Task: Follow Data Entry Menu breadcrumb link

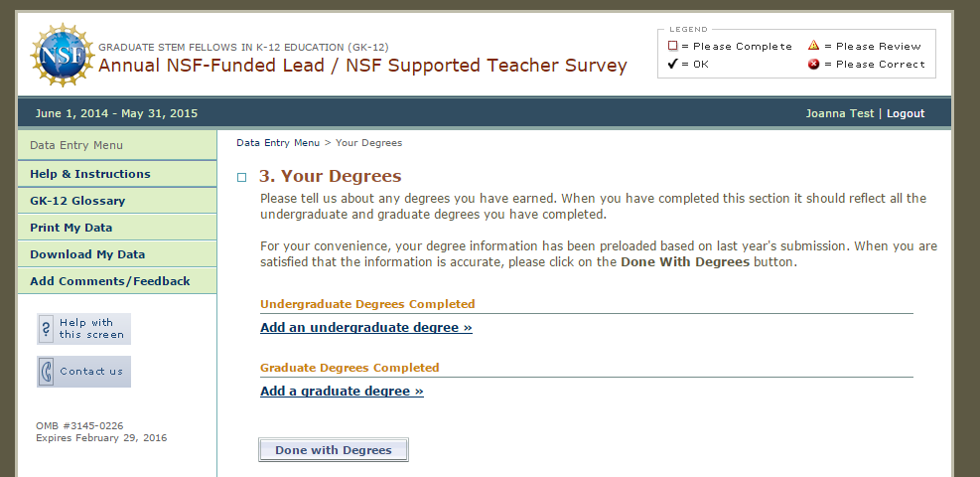Action: pos(278,143)
